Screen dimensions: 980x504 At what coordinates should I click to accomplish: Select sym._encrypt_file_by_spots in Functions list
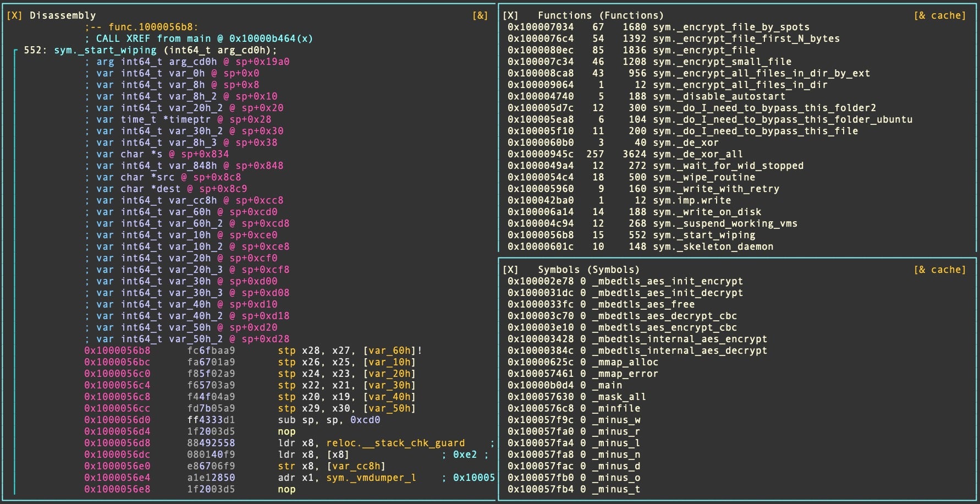click(x=731, y=27)
